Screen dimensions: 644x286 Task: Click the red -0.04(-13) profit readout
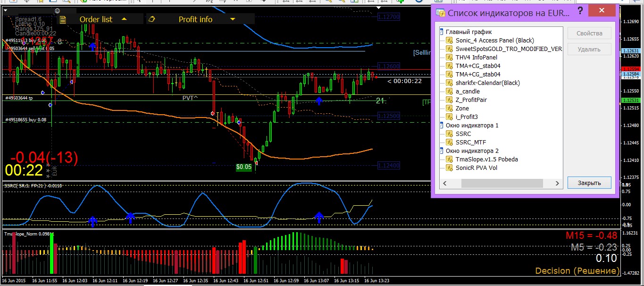click(44, 157)
